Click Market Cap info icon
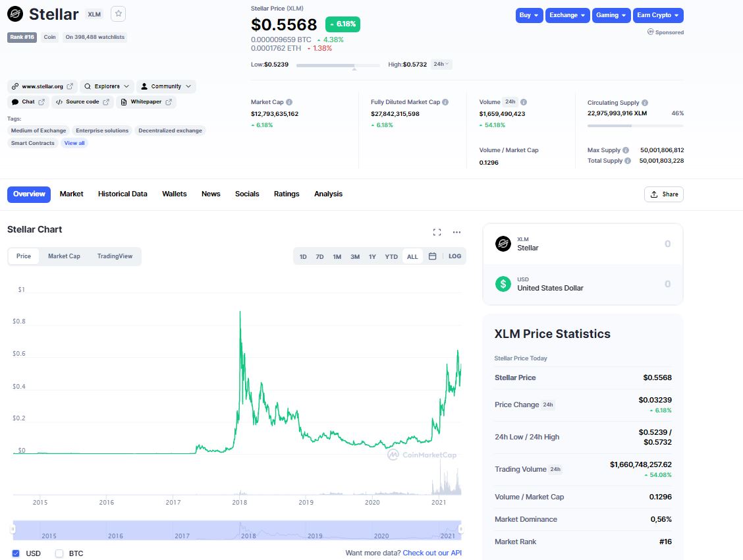Screen dimensions: 743x560 [289, 102]
